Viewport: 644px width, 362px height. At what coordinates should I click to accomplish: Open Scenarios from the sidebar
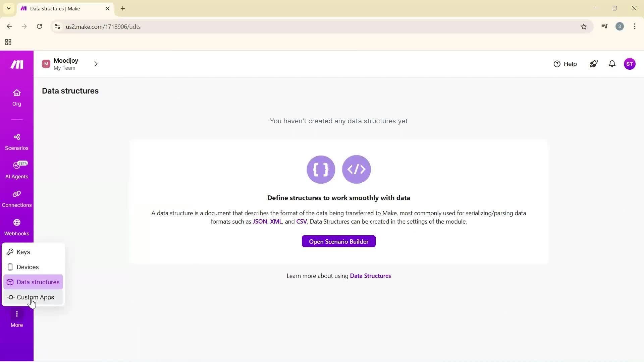(x=16, y=142)
